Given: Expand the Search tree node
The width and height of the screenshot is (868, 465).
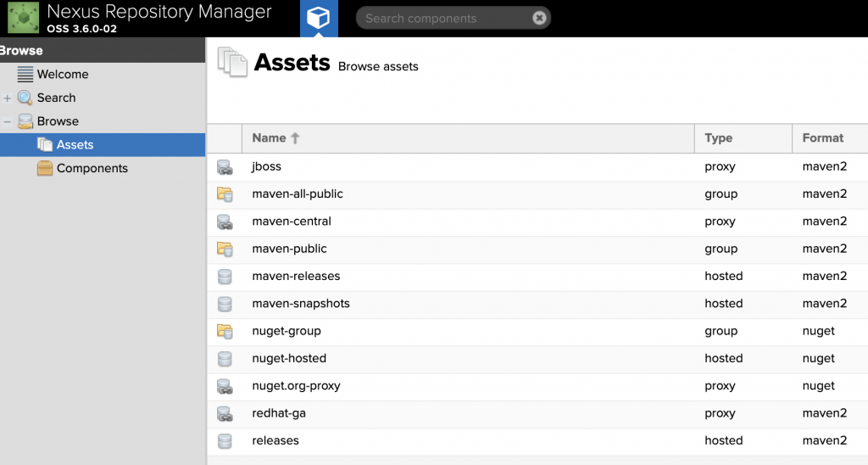Looking at the screenshot, I should [8, 98].
